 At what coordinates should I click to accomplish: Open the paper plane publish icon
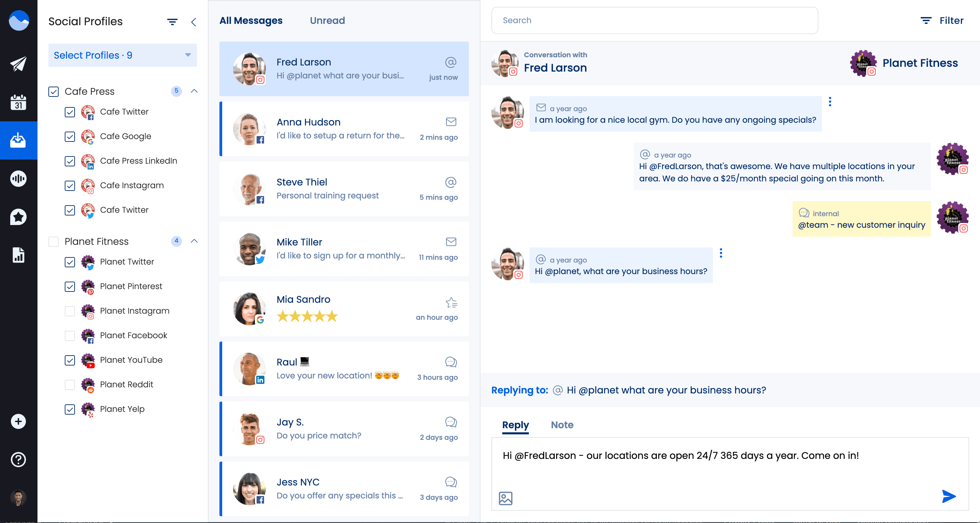coord(18,64)
